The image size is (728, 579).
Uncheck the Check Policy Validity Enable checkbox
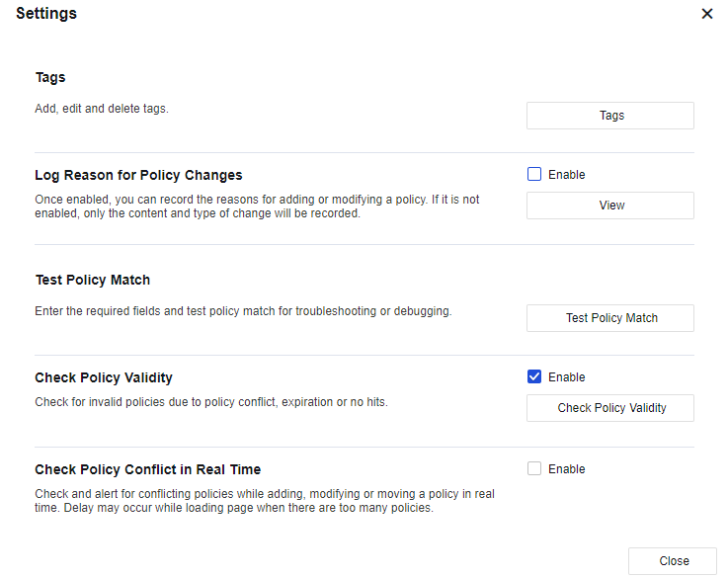tap(534, 377)
